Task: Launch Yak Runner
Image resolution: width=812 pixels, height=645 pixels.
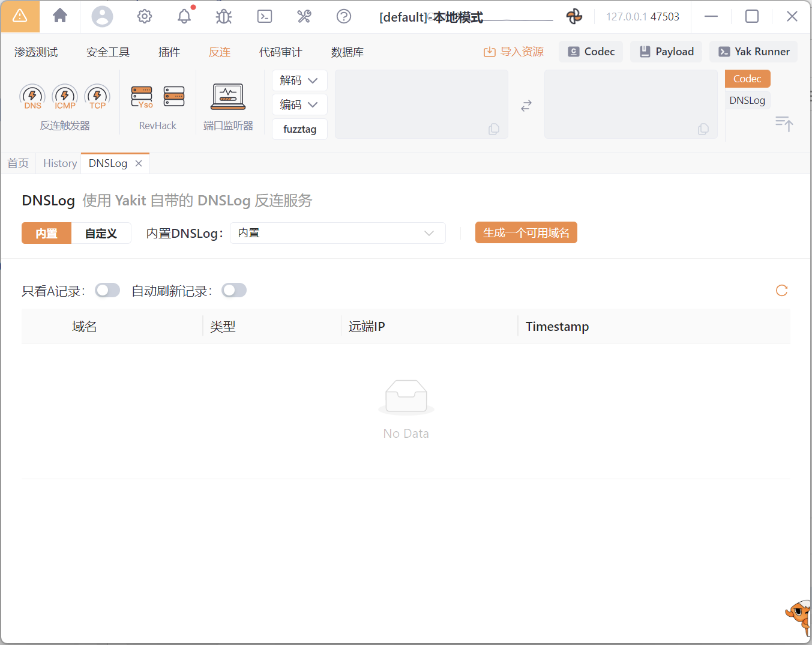Action: [x=754, y=52]
